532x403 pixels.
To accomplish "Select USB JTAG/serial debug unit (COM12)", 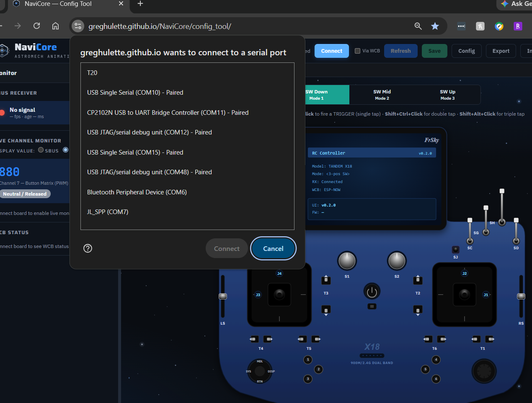I will tap(187, 132).
